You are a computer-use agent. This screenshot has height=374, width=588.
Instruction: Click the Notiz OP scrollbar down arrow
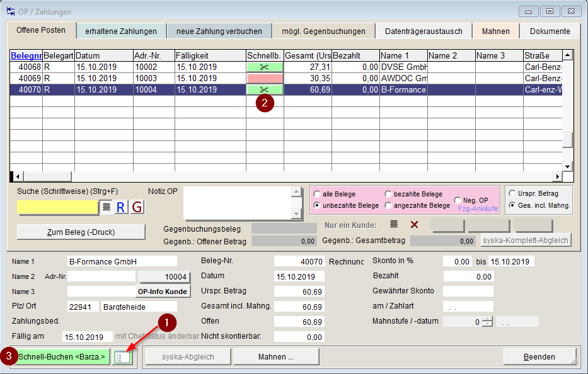296,214
